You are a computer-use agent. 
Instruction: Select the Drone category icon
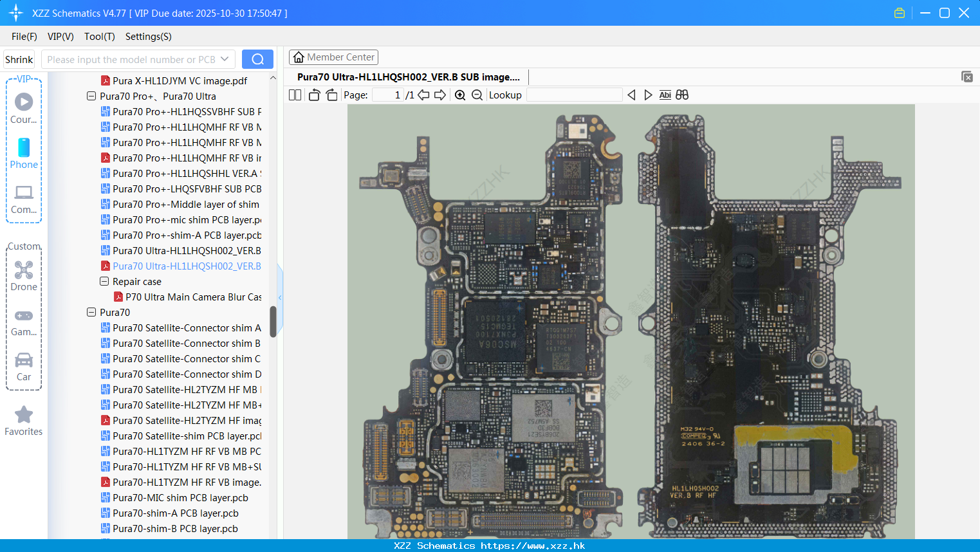(24, 276)
